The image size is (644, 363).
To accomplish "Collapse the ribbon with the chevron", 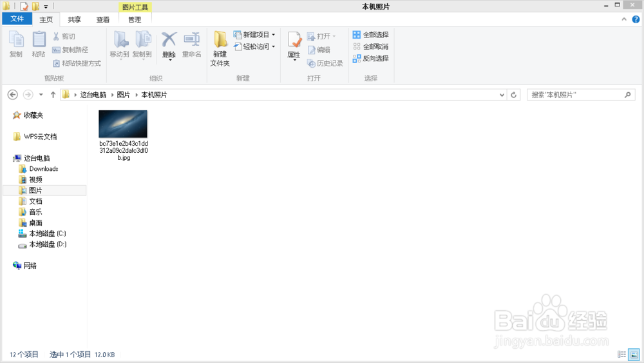I will 624,19.
